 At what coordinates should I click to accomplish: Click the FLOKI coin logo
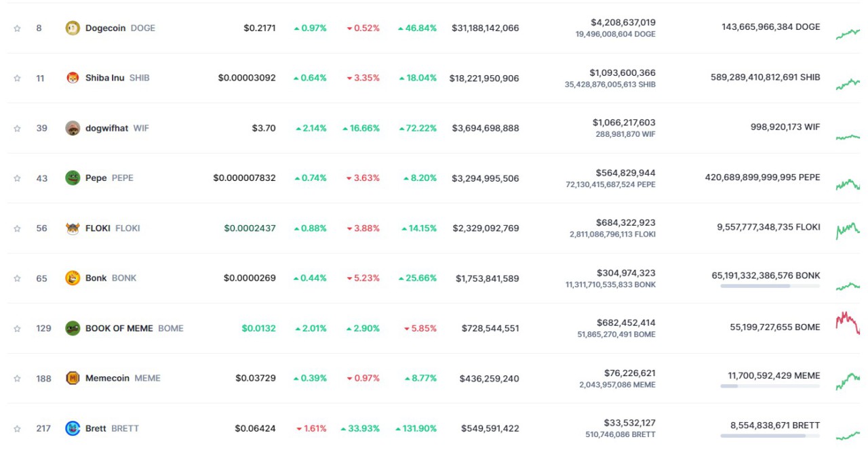click(73, 228)
